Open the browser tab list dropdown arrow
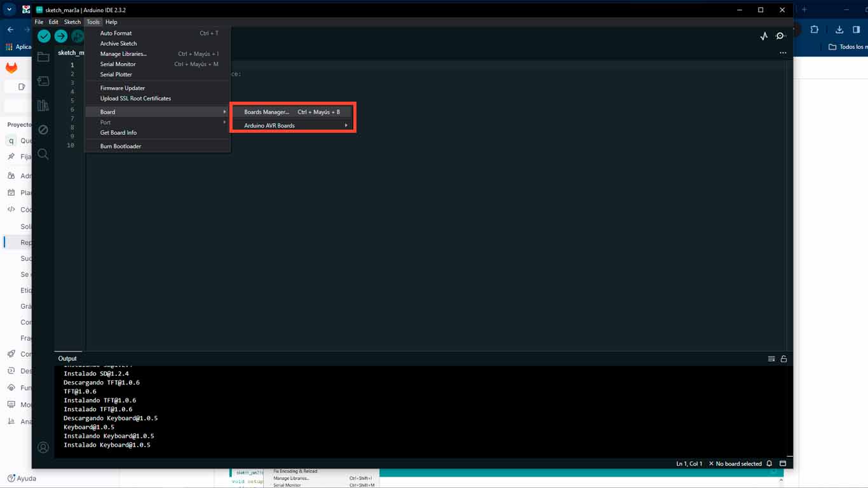This screenshot has width=868, height=488. click(x=10, y=10)
